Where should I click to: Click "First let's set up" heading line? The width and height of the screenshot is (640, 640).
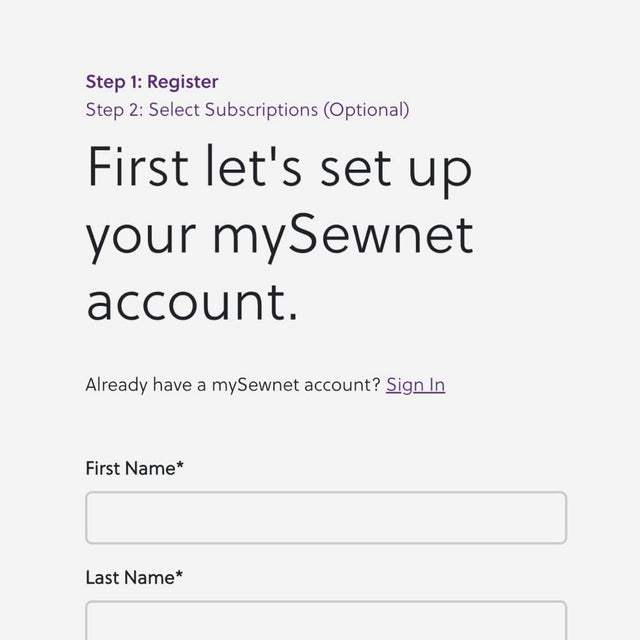click(x=280, y=167)
